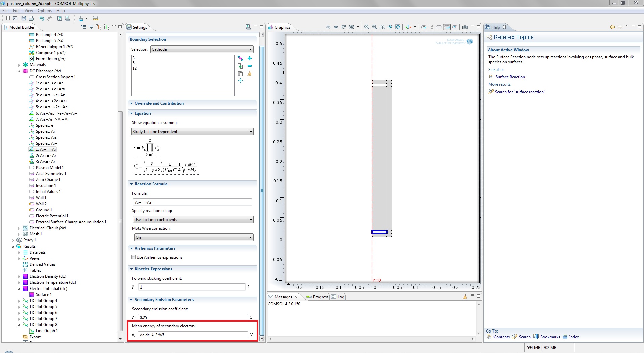Viewport: 644px width, 353px height.
Task: Click the Bookmarks link in Help
Action: [x=550, y=337]
